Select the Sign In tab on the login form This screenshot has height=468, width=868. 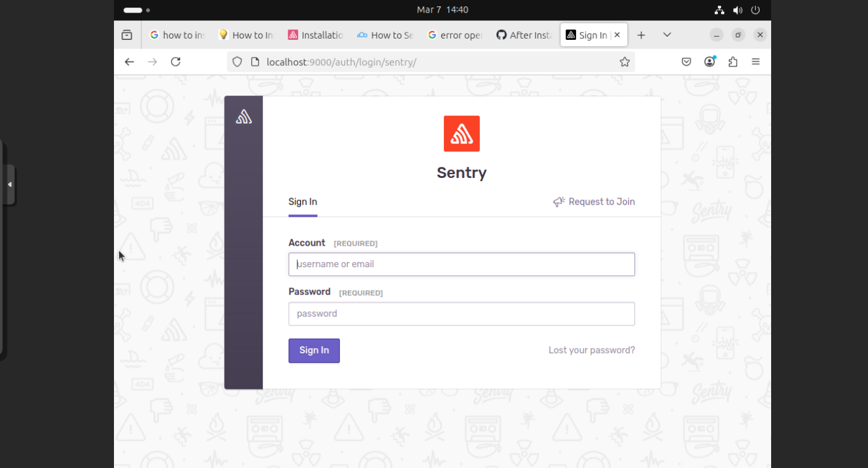(x=303, y=201)
